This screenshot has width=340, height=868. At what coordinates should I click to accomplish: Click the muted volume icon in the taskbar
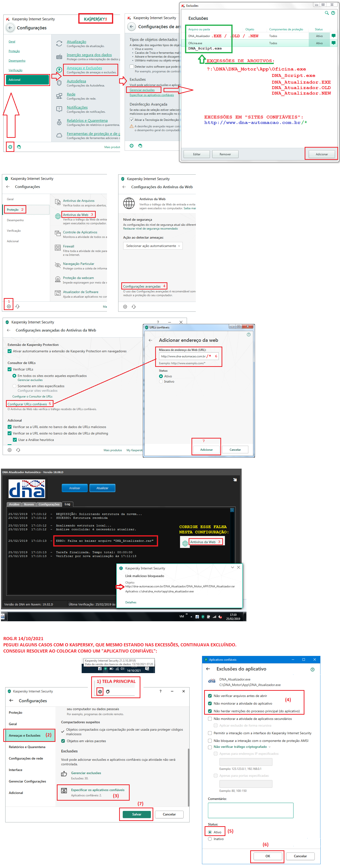pos(220,617)
